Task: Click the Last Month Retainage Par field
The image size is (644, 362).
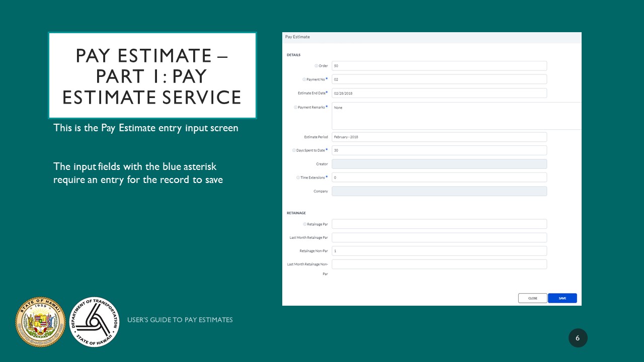Action: click(x=439, y=237)
